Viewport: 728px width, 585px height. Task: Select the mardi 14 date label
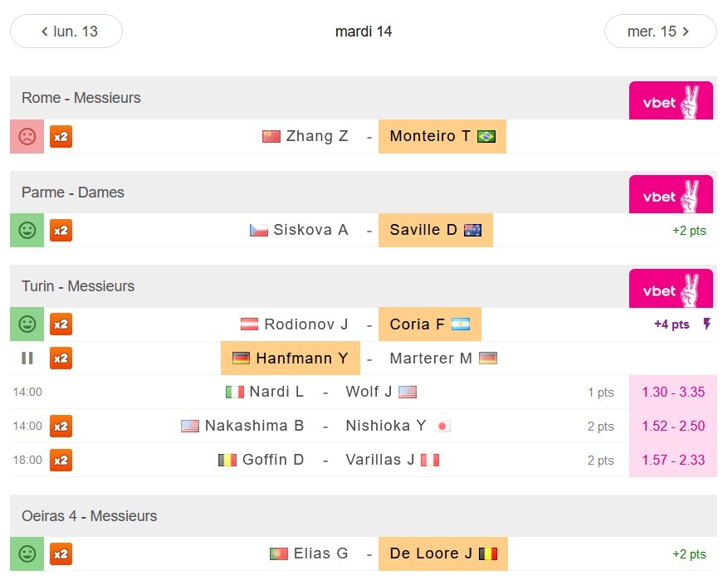(364, 31)
